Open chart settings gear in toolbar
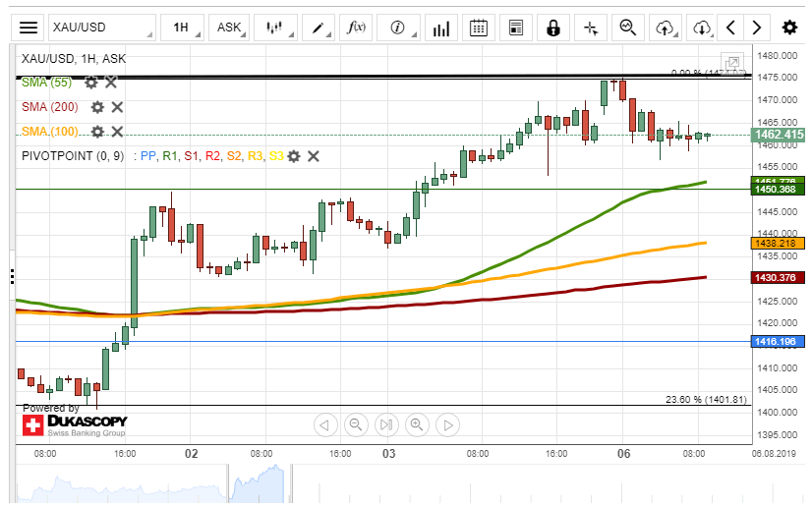This screenshot has height=506, width=812. click(x=789, y=28)
